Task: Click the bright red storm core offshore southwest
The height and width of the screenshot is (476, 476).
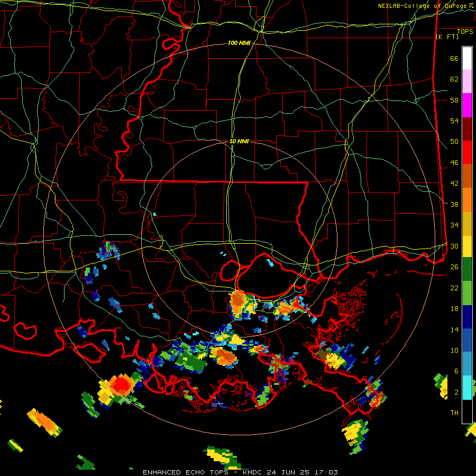Action: click(121, 385)
